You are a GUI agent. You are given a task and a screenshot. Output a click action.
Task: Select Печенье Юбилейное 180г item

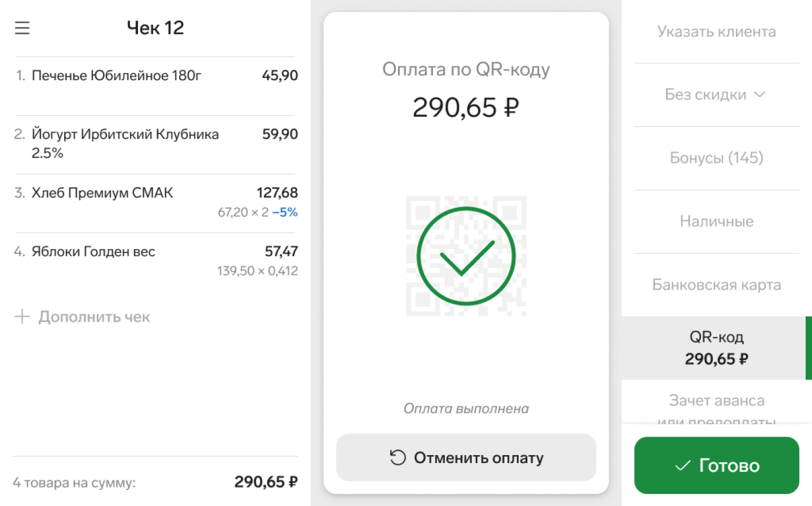point(116,76)
